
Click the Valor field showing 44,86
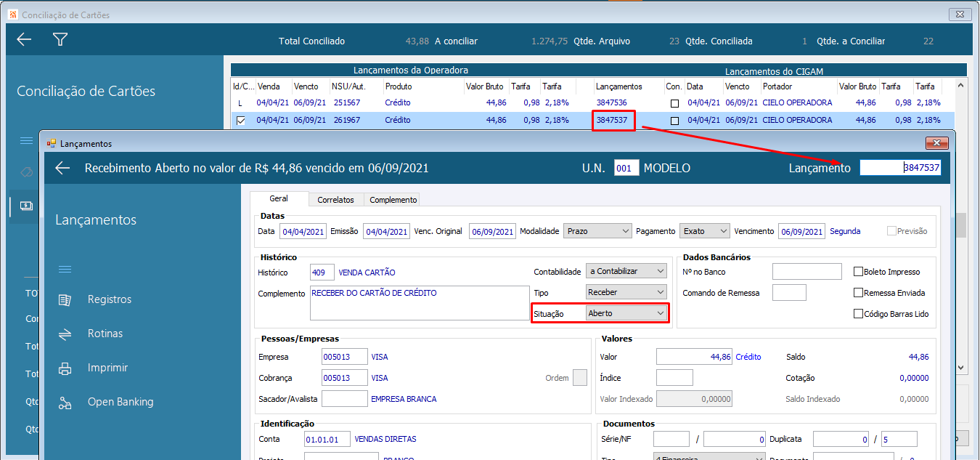click(694, 357)
